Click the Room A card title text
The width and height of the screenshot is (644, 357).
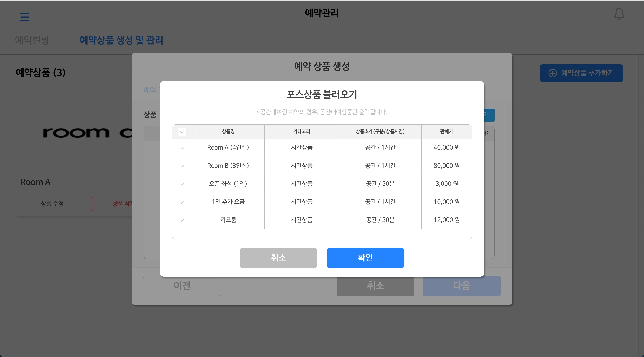(36, 182)
